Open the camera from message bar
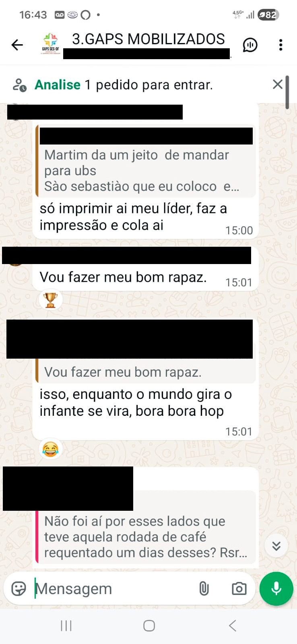The height and width of the screenshot is (644, 297). [239, 588]
